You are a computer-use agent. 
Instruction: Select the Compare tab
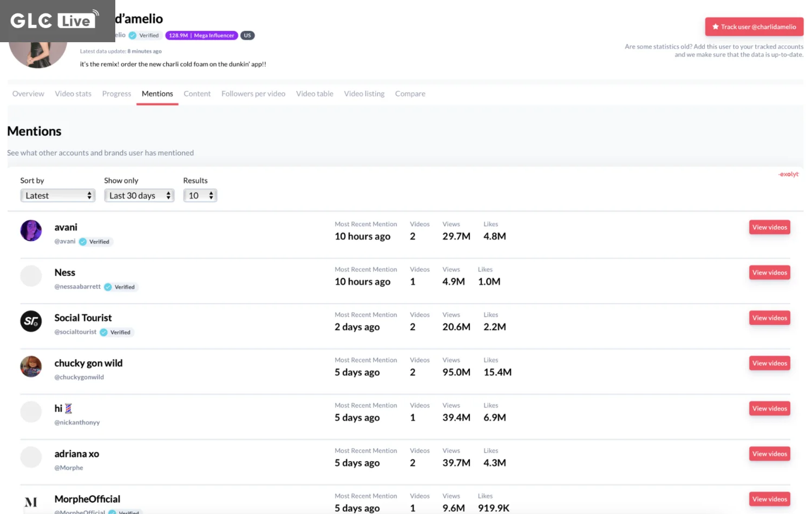coord(410,94)
